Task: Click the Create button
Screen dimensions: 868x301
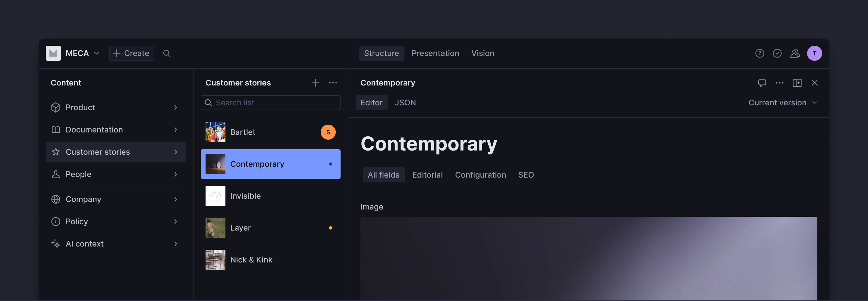Action: tap(131, 53)
